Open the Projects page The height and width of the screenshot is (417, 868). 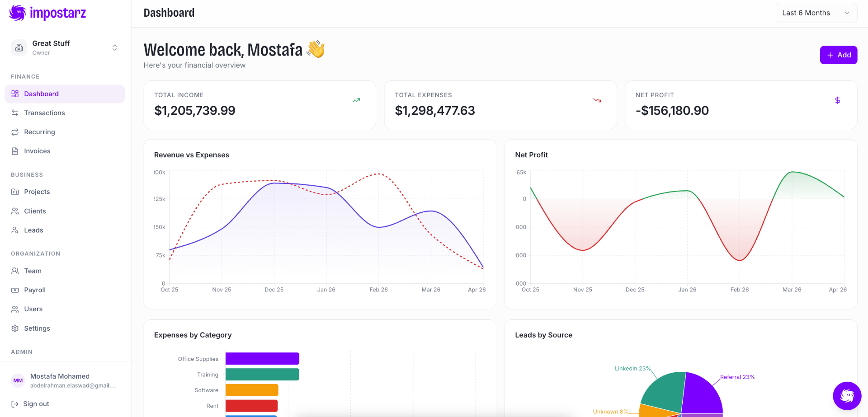[37, 192]
